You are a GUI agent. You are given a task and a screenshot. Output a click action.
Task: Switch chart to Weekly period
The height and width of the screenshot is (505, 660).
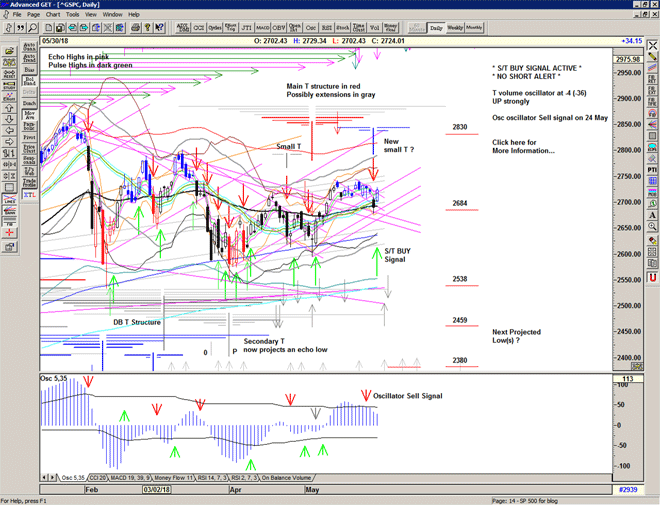pyautogui.click(x=454, y=29)
